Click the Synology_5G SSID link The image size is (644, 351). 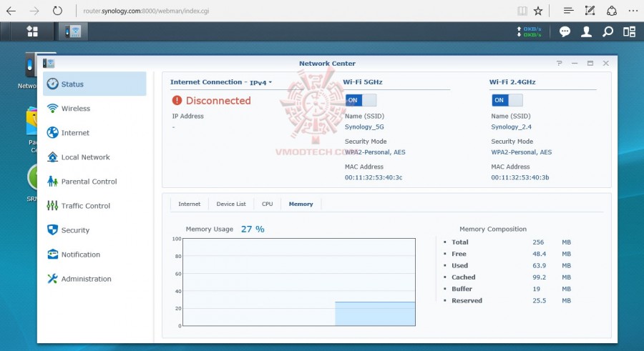click(364, 127)
